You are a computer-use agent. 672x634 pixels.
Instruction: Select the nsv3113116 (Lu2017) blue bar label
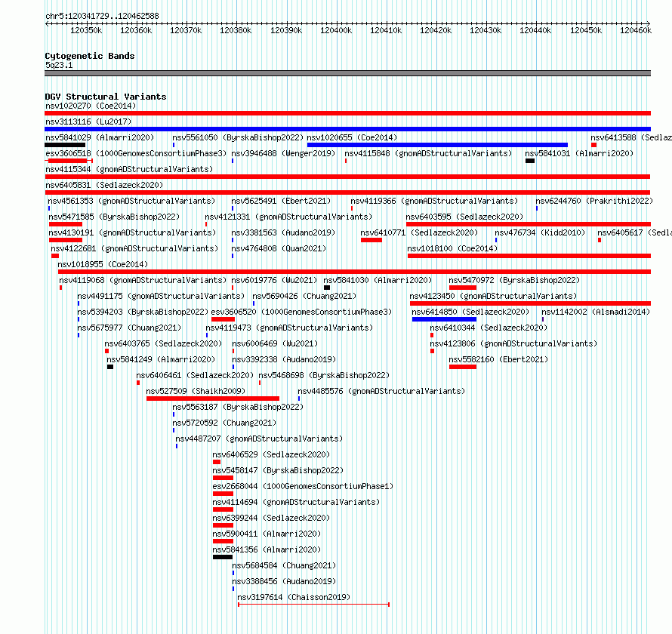(x=88, y=122)
